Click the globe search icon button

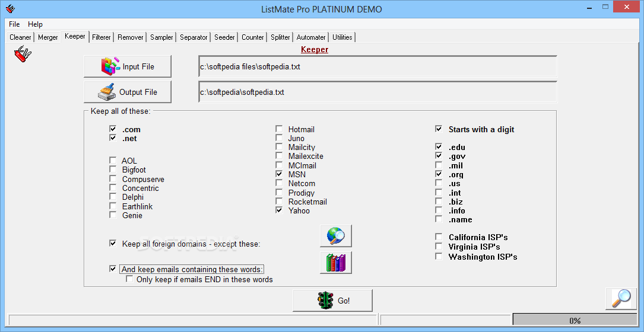(335, 236)
